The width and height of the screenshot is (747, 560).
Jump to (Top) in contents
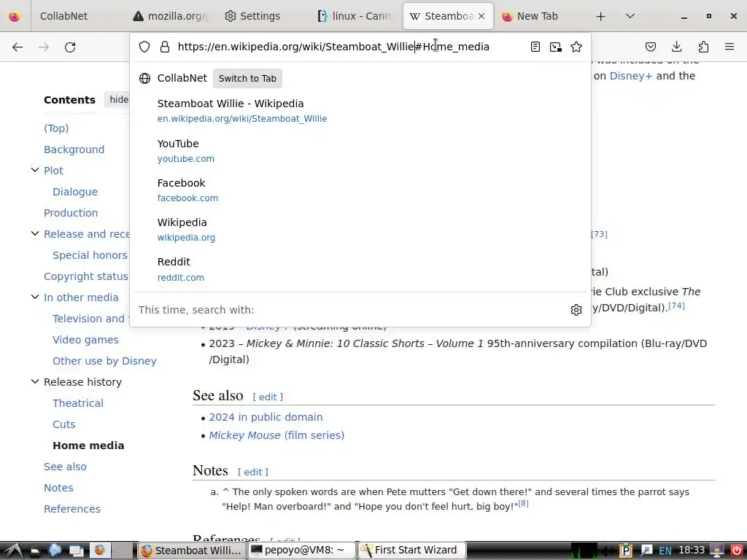[x=56, y=128]
